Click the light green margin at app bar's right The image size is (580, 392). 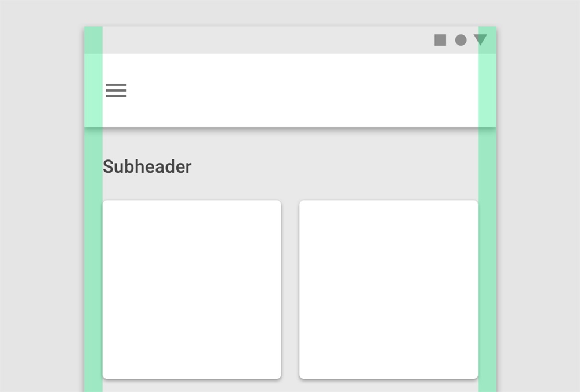point(487,90)
